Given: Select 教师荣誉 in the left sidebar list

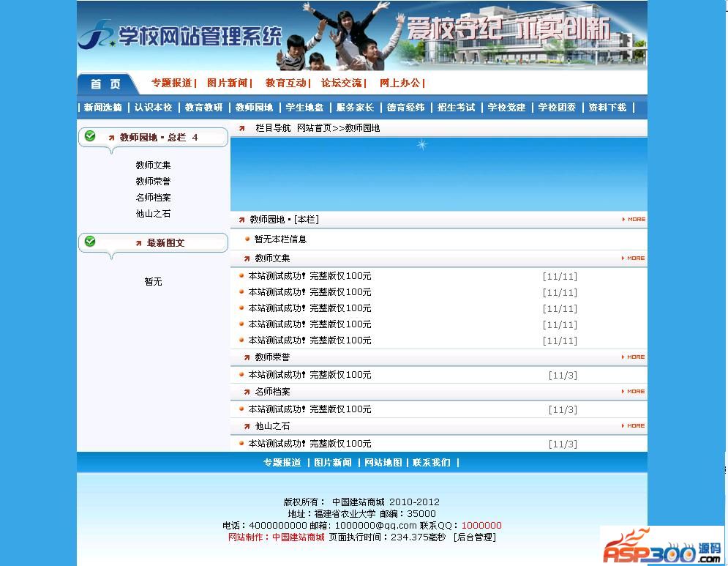Looking at the screenshot, I should [153, 182].
